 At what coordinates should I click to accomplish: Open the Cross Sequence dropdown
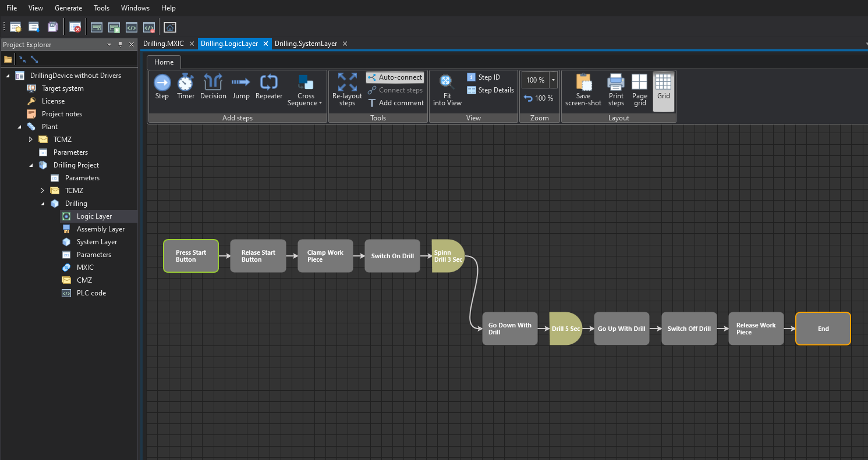pos(306,90)
